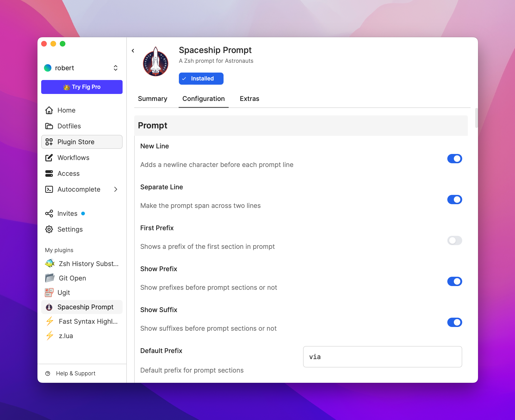The height and width of the screenshot is (420, 515).
Task: Open Access in the sidebar
Action: coord(82,173)
